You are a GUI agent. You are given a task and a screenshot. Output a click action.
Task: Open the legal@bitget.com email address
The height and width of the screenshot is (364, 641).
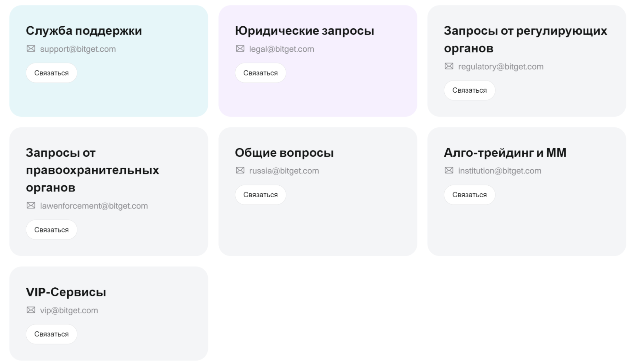coord(282,49)
